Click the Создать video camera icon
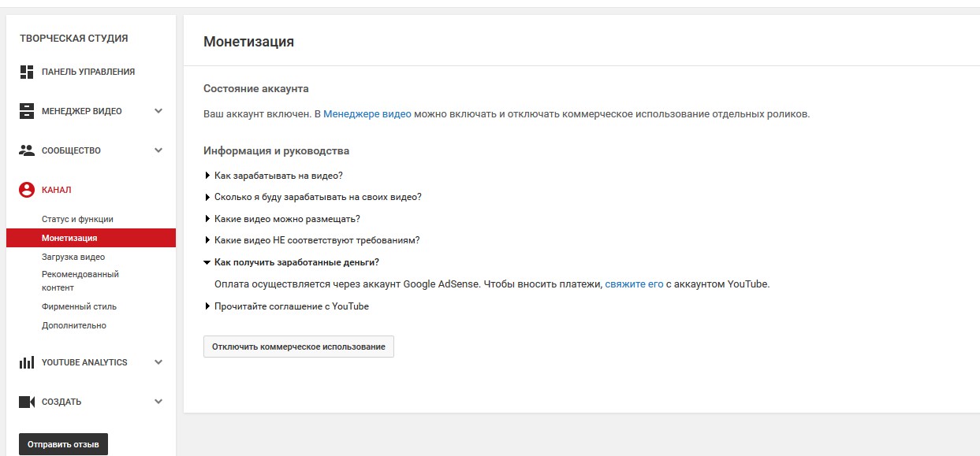Image resolution: width=980 pixels, height=456 pixels. (x=27, y=402)
